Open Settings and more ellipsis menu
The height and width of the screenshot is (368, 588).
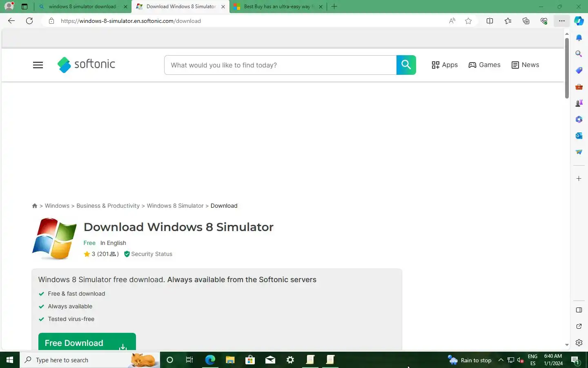point(562,21)
